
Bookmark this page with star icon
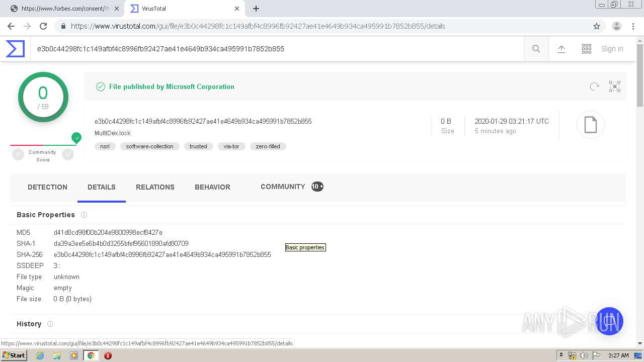click(597, 26)
